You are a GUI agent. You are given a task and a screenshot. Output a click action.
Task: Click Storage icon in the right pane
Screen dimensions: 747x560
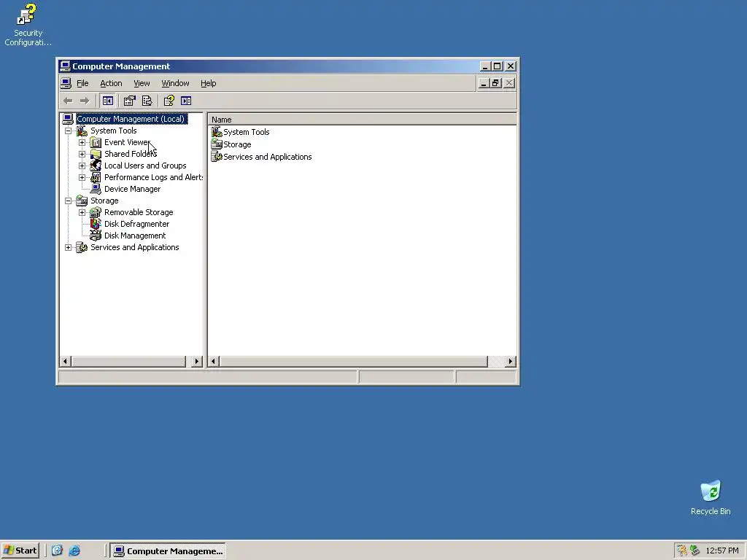point(217,144)
